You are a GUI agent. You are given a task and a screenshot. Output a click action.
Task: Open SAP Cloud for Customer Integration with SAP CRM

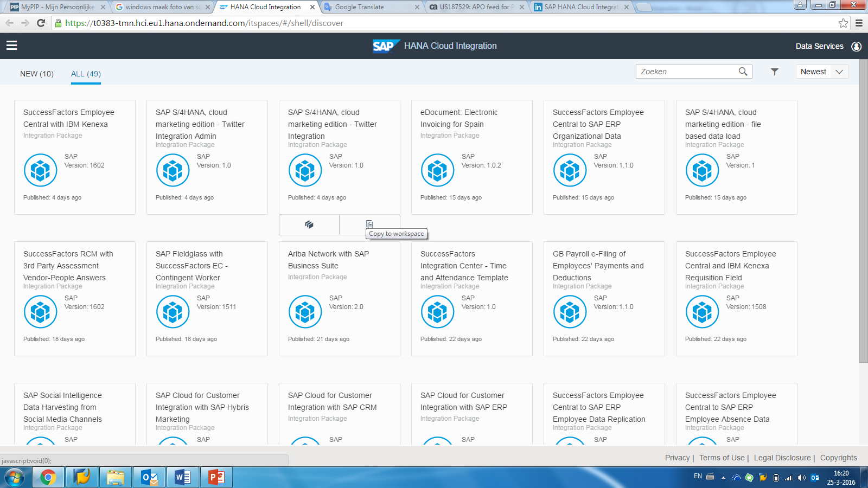tap(332, 401)
